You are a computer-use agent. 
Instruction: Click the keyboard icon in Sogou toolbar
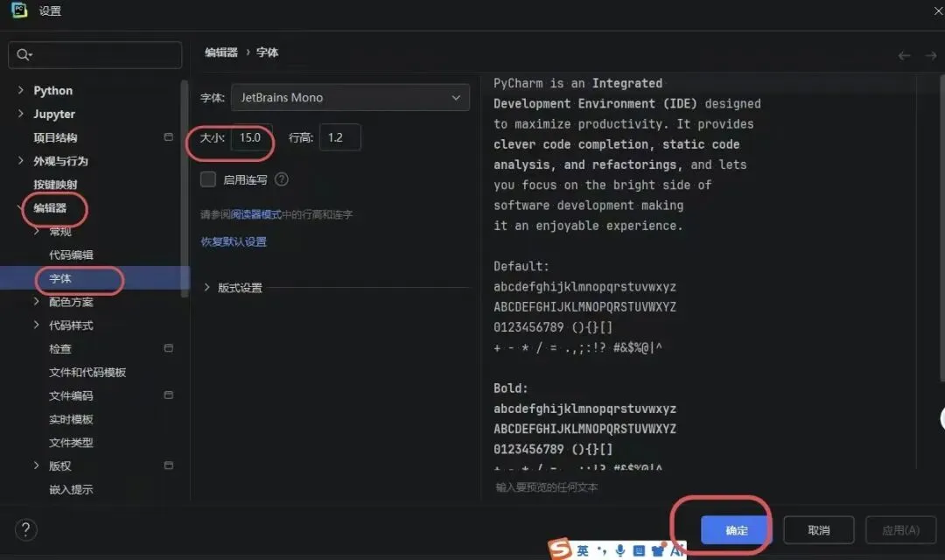click(x=639, y=550)
